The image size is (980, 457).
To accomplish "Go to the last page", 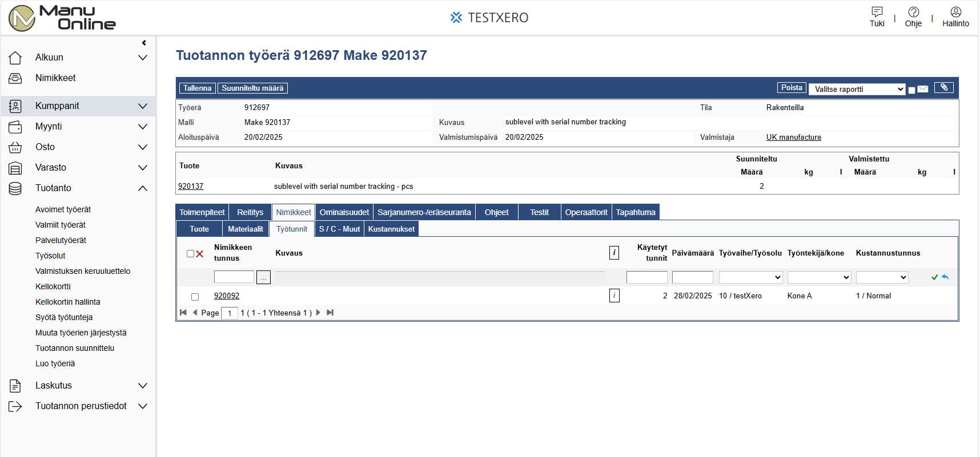I will click(x=330, y=313).
